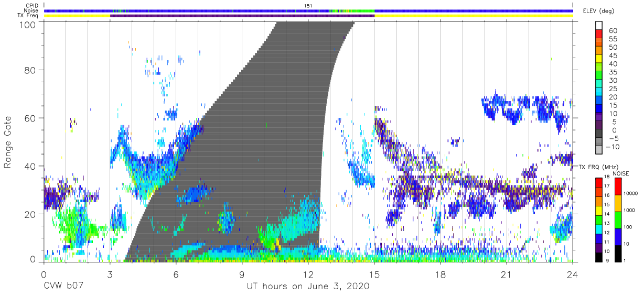This screenshot has width=644, height=297.
Task: Click the y-axis tick label '100'
Action: pyautogui.click(x=28, y=25)
